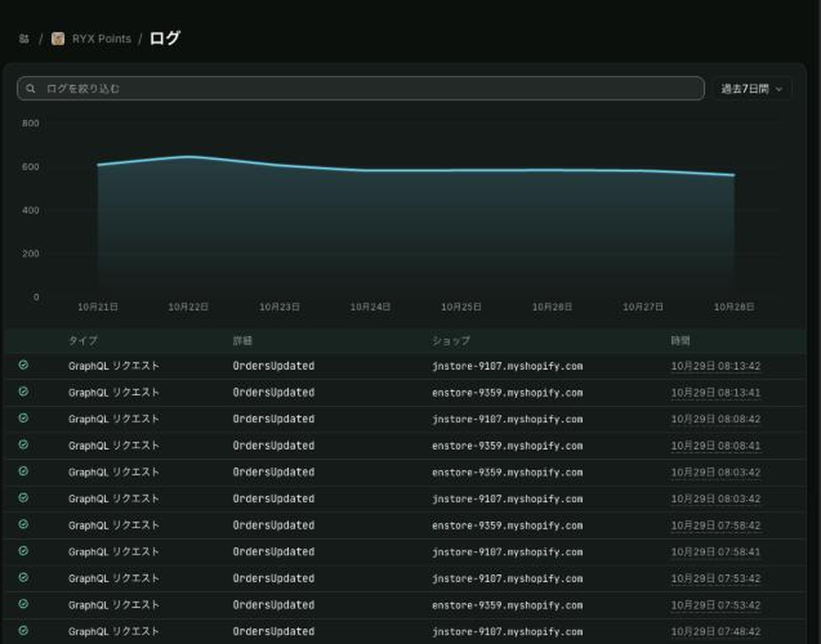Open the 10月29日 07:58:42 timestamp
This screenshot has height=644, width=821.
click(x=715, y=526)
